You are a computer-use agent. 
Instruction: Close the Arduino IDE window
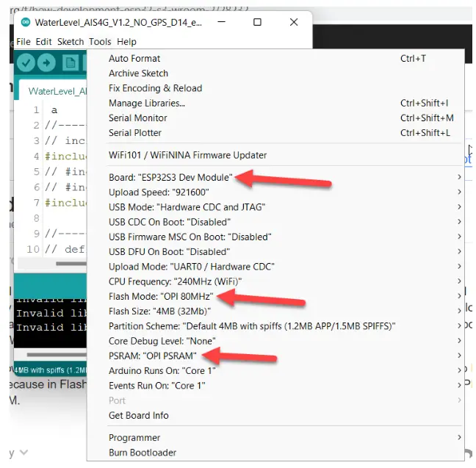click(x=294, y=22)
